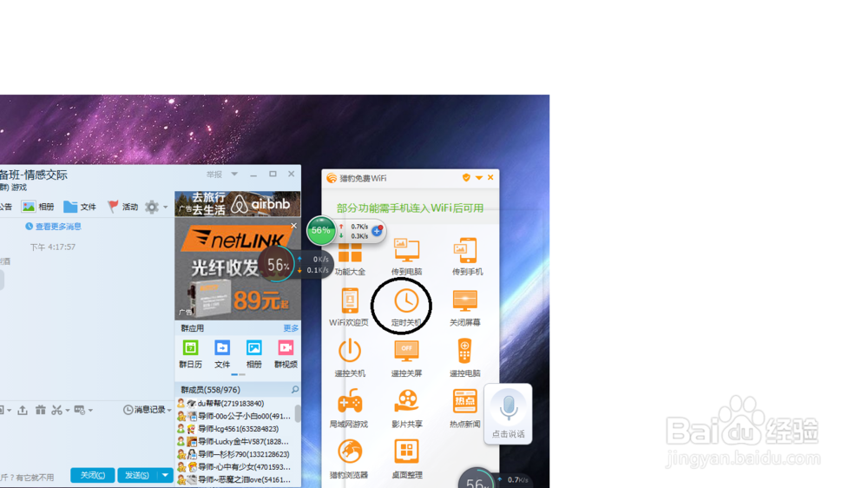Select 遥控电脑 remote icon
Image resolution: width=868 pixels, height=488 pixels.
pos(464,351)
